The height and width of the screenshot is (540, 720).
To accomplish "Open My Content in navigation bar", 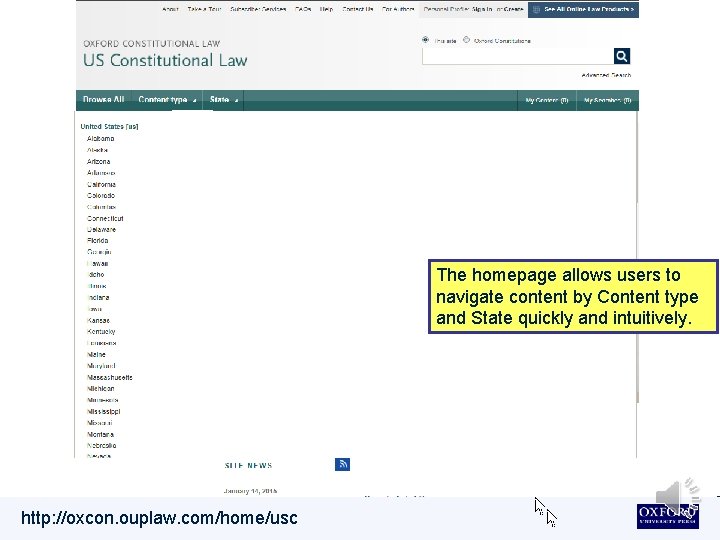I will point(547,100).
